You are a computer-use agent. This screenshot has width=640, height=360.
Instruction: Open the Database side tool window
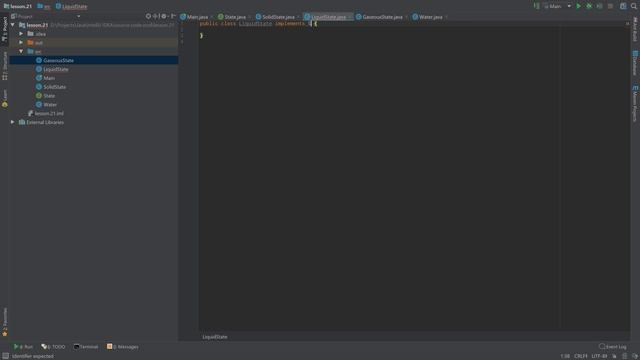635,63
